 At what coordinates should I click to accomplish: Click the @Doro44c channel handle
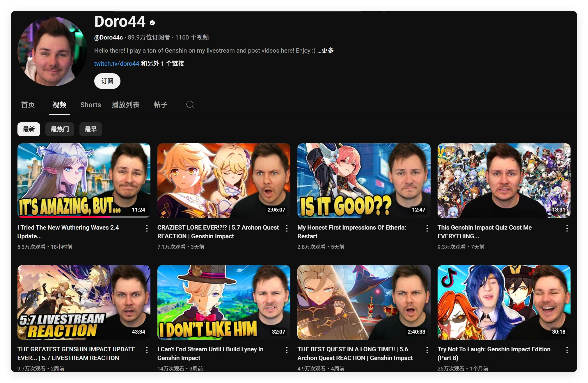coord(109,37)
